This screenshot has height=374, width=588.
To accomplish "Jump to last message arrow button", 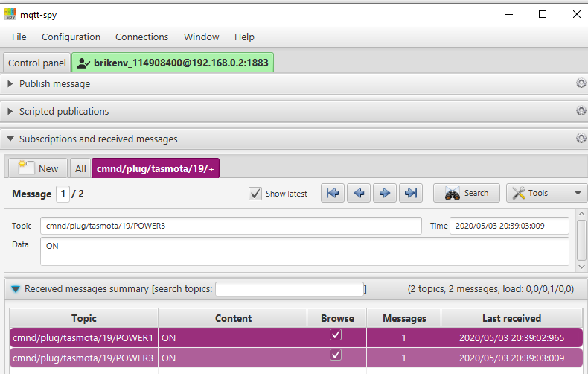I will 411,193.
